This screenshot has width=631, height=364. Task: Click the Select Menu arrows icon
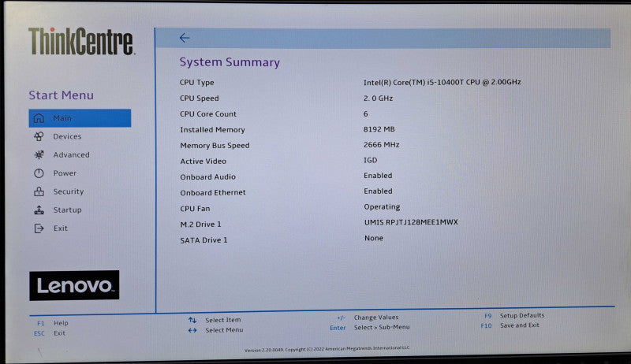tap(192, 330)
